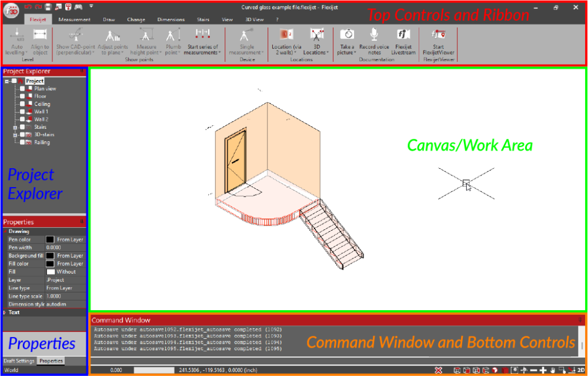Check the Floor layer checkbox
This screenshot has height=376, width=588.
(x=22, y=97)
